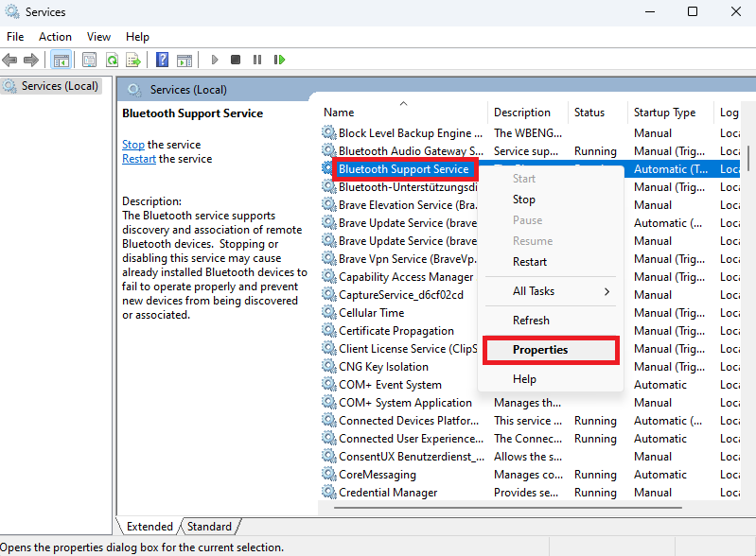Click the Pause Service toolbar icon
756x556 pixels.
click(257, 60)
